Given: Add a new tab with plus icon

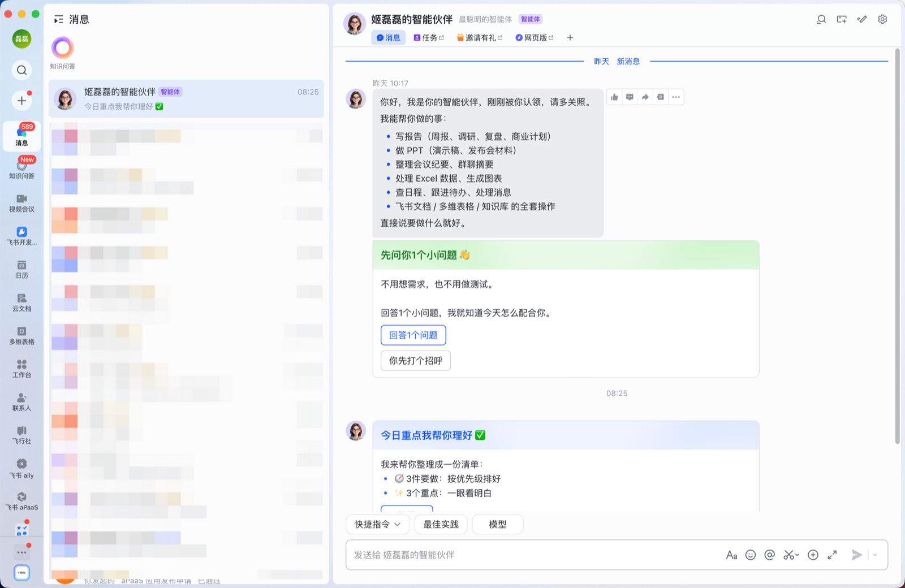Looking at the screenshot, I should pyautogui.click(x=570, y=38).
